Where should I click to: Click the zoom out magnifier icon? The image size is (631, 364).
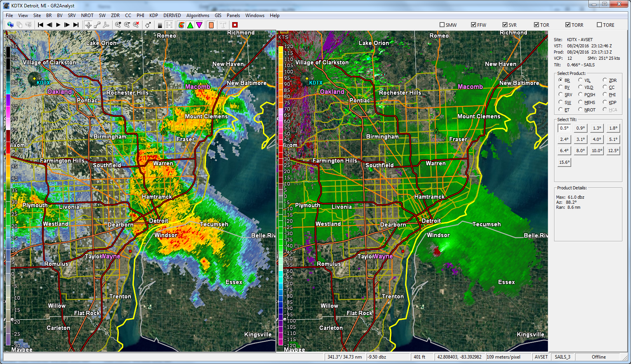[x=127, y=25]
